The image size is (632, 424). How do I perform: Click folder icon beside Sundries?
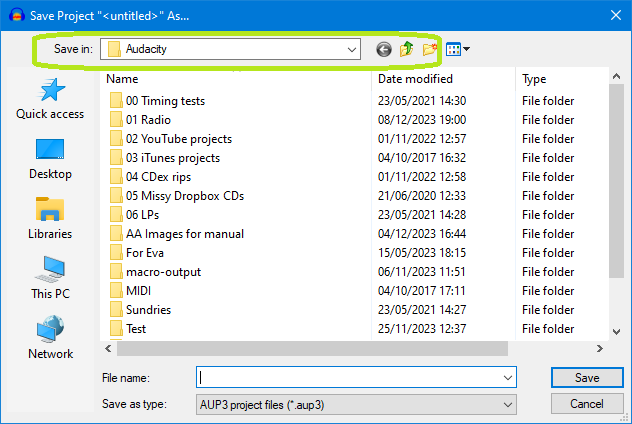[116, 310]
